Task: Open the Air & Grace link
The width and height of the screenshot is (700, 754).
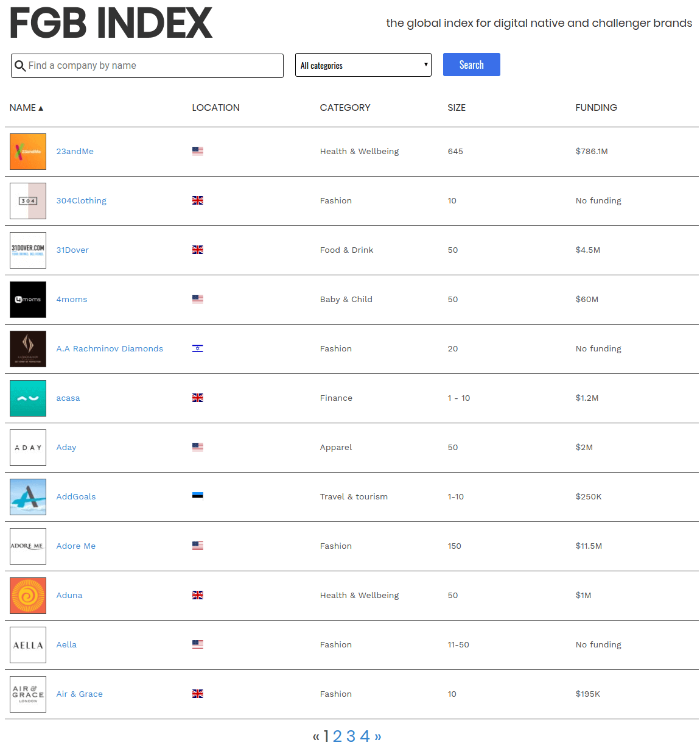Action: pos(80,694)
